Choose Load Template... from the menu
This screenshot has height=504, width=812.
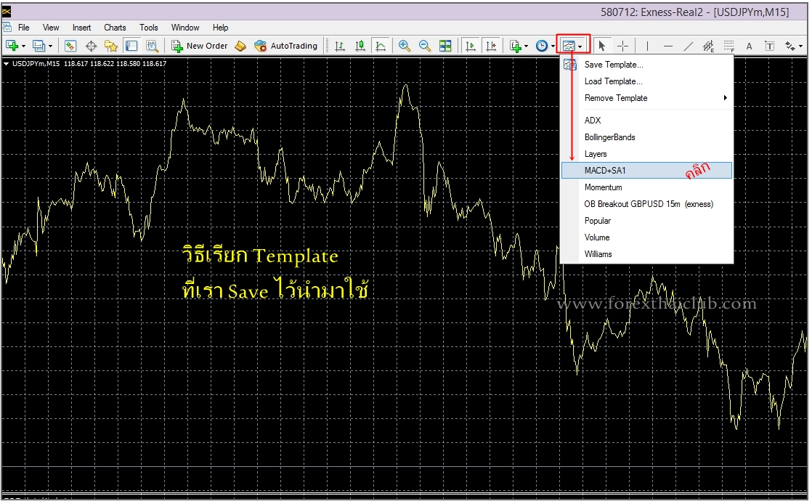(x=647, y=81)
